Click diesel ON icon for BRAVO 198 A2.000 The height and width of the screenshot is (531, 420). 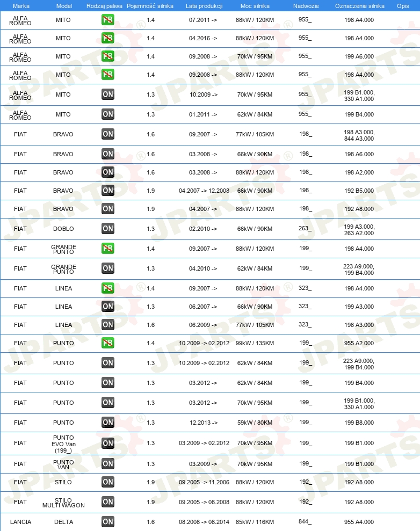(x=108, y=172)
